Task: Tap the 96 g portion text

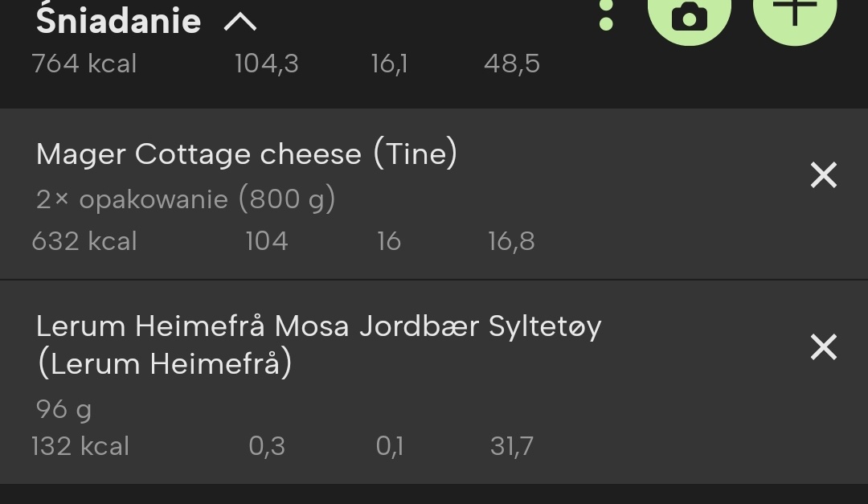Action: (63, 409)
